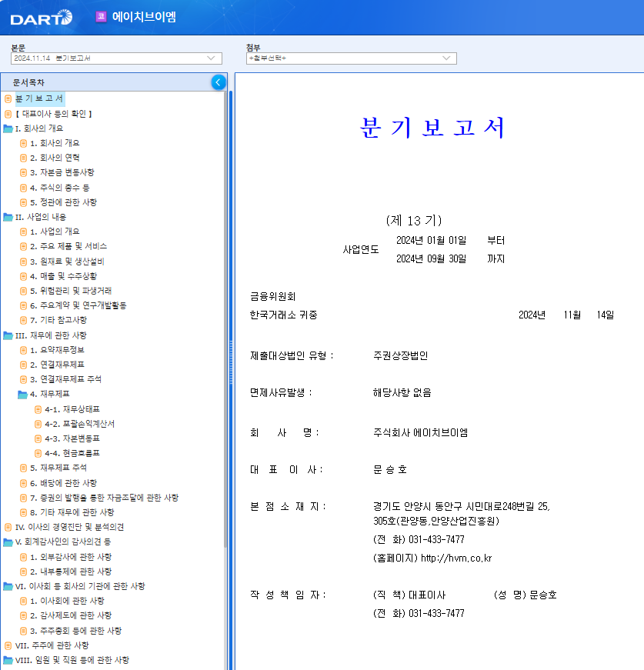The image size is (644, 670).
Task: Click the index panel vertical scrollbar
Action: tap(225, 321)
